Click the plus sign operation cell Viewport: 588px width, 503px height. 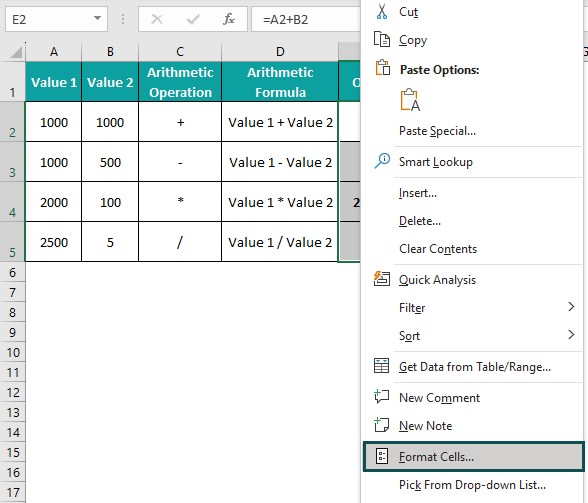180,122
